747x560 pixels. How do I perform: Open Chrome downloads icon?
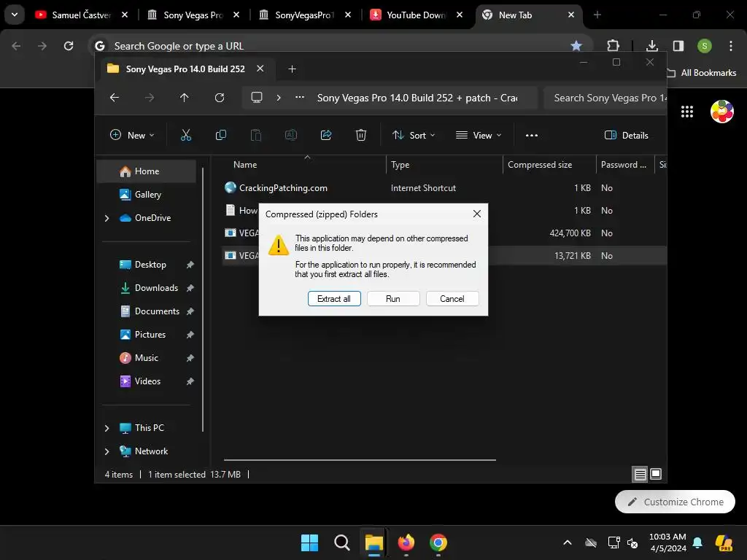click(x=652, y=46)
